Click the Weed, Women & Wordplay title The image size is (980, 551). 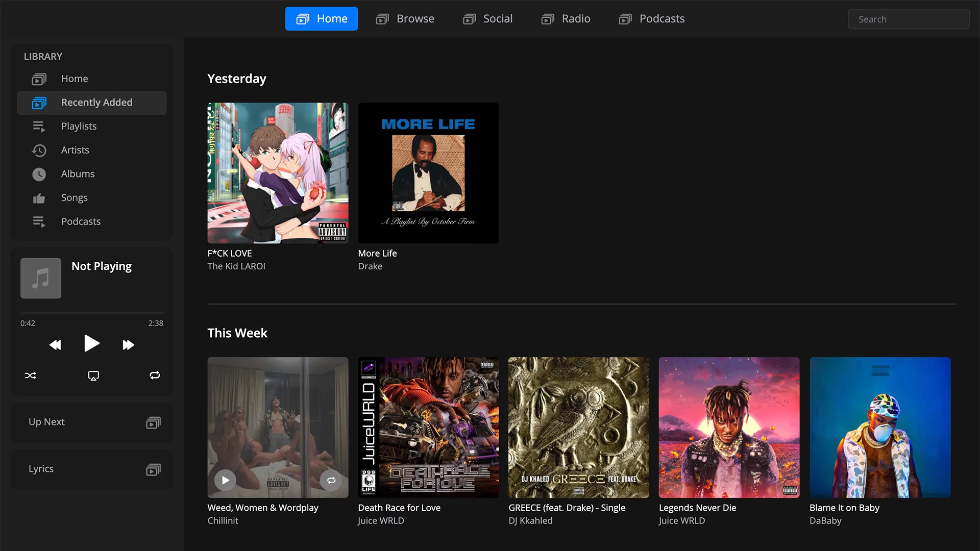(x=263, y=508)
